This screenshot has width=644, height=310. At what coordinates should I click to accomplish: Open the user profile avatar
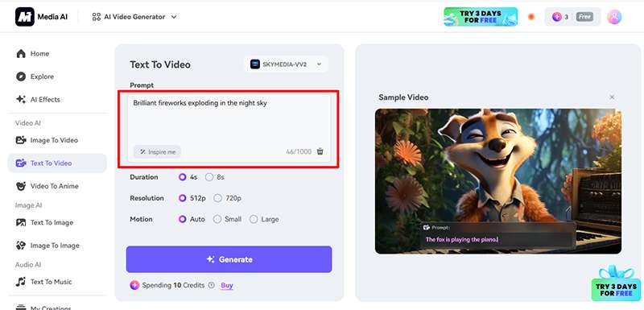pyautogui.click(x=614, y=17)
